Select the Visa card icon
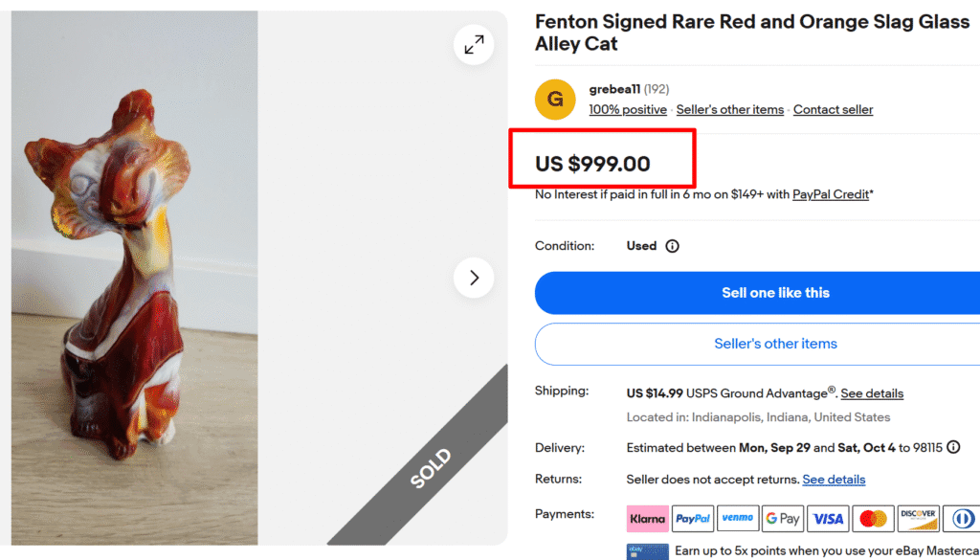The image size is (980, 560). click(x=828, y=519)
